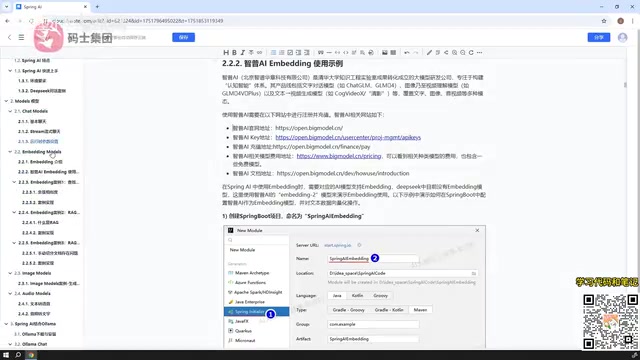Go to outline item 2.1.2 Stream

click(39, 131)
